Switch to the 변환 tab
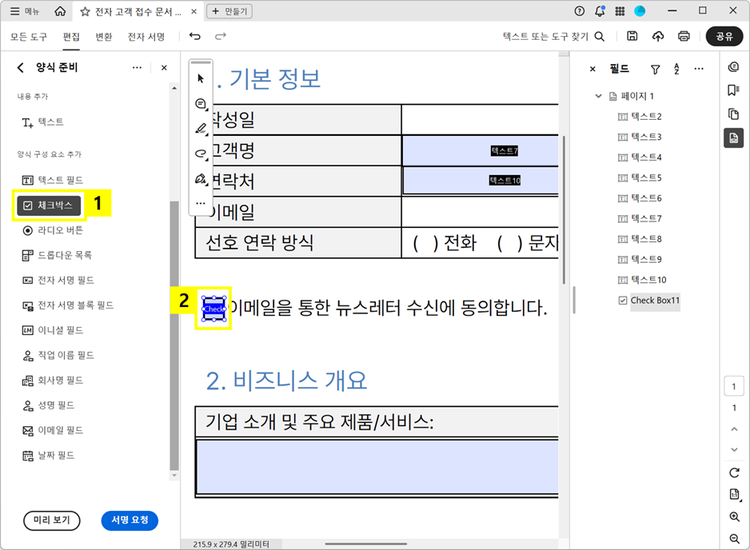This screenshot has width=750, height=550. point(104,36)
